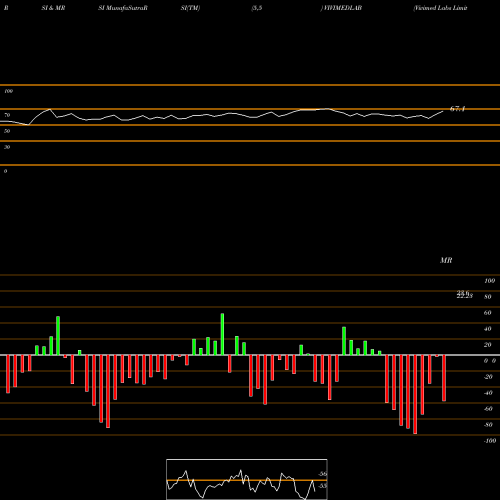This screenshot has height=500, width=500.
Task: Click the lowest red MR bar near -100
Action: 415,394
